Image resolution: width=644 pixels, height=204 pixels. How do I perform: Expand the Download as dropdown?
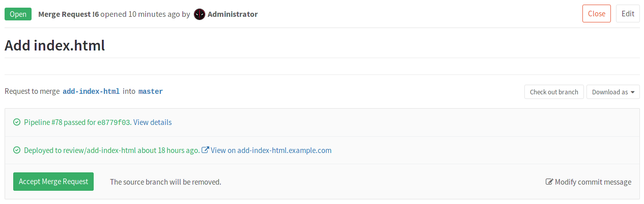click(x=613, y=92)
